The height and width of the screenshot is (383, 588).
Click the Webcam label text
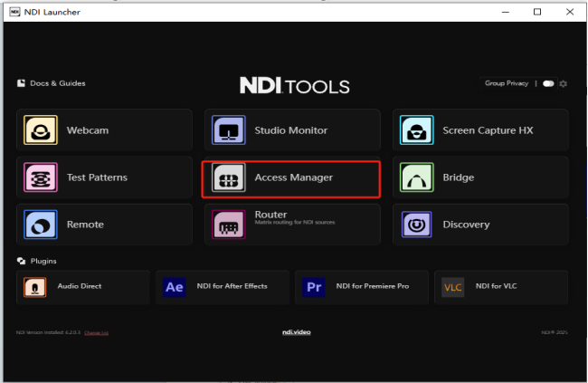[x=88, y=130]
